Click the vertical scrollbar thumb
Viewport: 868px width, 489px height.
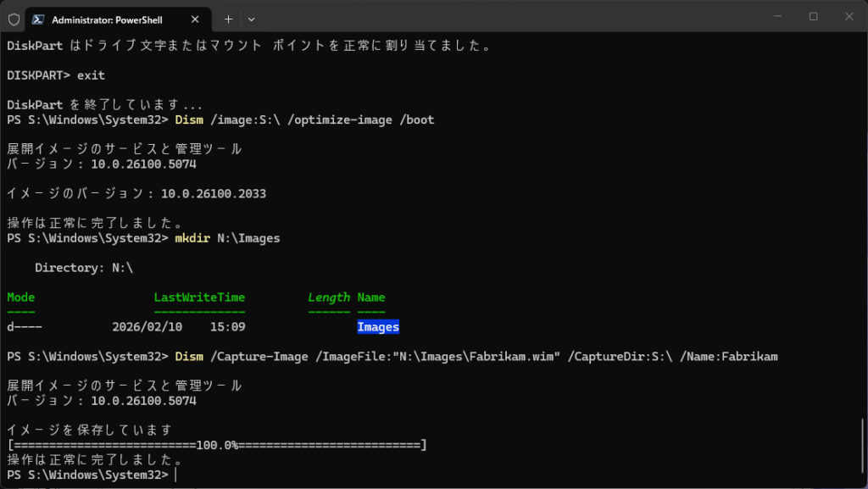[862, 449]
